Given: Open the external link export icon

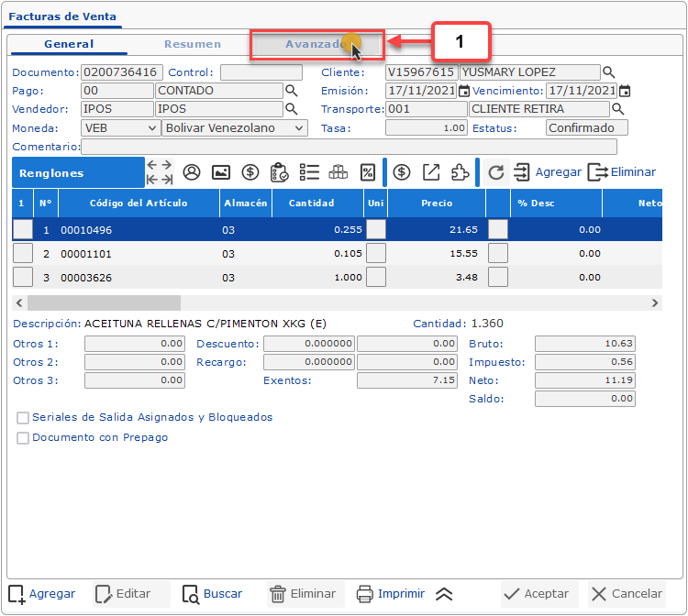Looking at the screenshot, I should click(x=431, y=172).
